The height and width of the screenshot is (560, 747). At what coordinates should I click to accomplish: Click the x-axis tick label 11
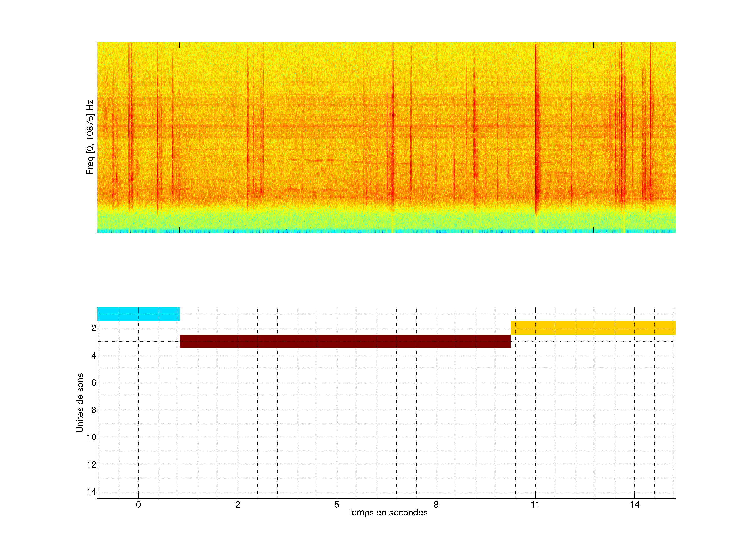tap(535, 505)
